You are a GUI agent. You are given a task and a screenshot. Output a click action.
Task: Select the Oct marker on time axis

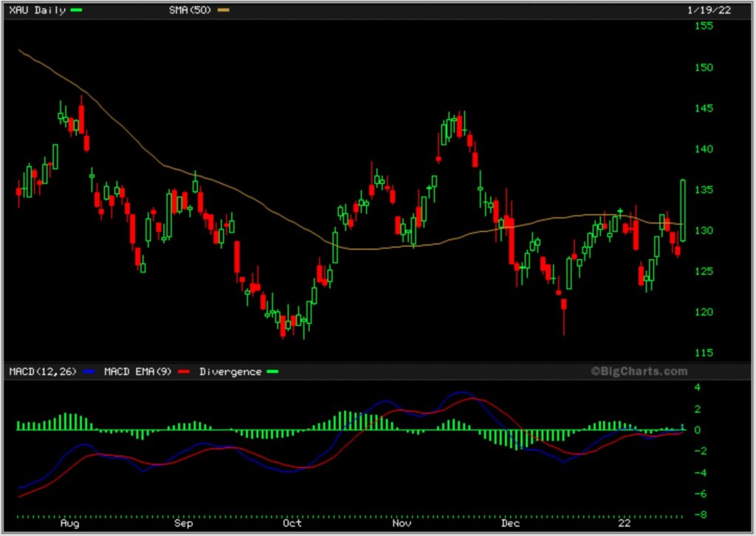[x=293, y=523]
